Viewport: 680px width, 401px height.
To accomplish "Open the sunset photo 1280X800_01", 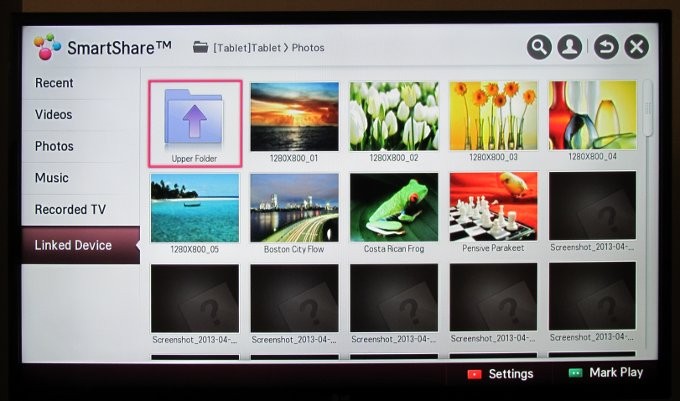I will pos(294,117).
